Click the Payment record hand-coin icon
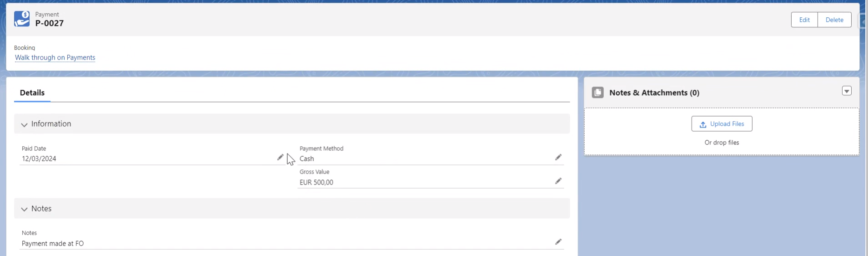This screenshot has height=256, width=868. 22,19
